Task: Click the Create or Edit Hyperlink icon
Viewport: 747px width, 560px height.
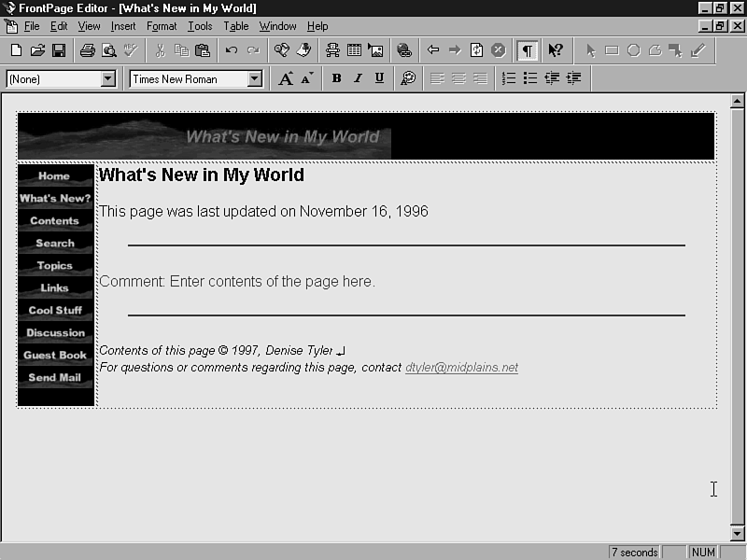Action: (403, 50)
